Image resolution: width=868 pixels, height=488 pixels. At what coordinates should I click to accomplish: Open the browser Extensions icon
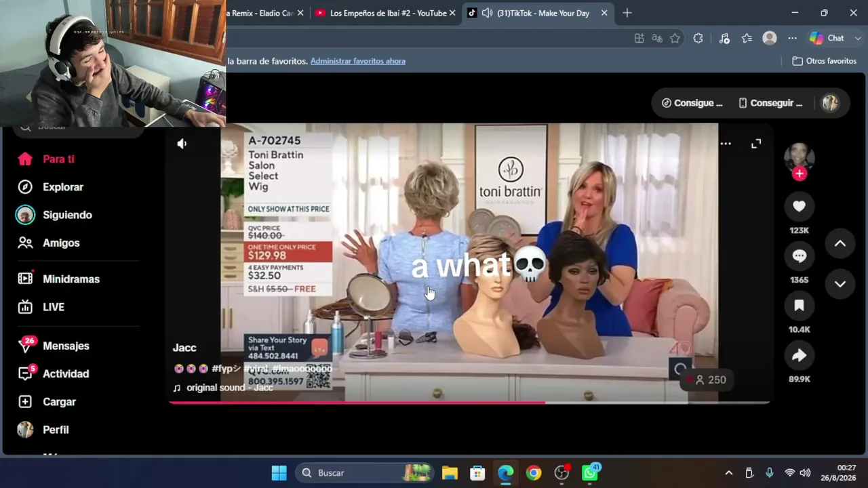click(698, 39)
